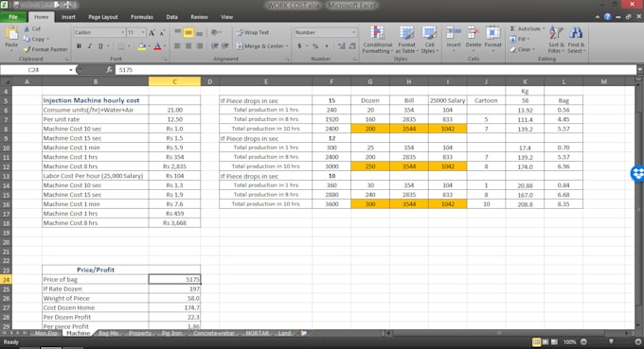Toggle Bottom Align
Viewport: 644px width, 349px height.
coord(199,32)
